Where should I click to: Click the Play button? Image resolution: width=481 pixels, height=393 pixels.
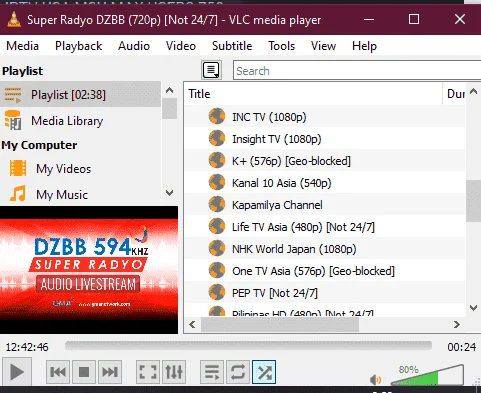coord(17,372)
